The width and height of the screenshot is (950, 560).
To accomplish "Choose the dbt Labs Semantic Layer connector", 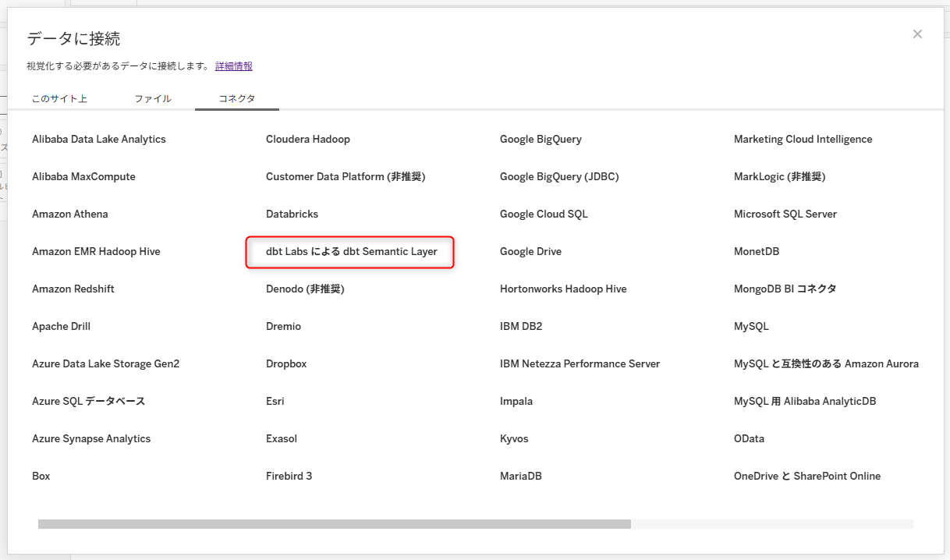I will (x=351, y=252).
